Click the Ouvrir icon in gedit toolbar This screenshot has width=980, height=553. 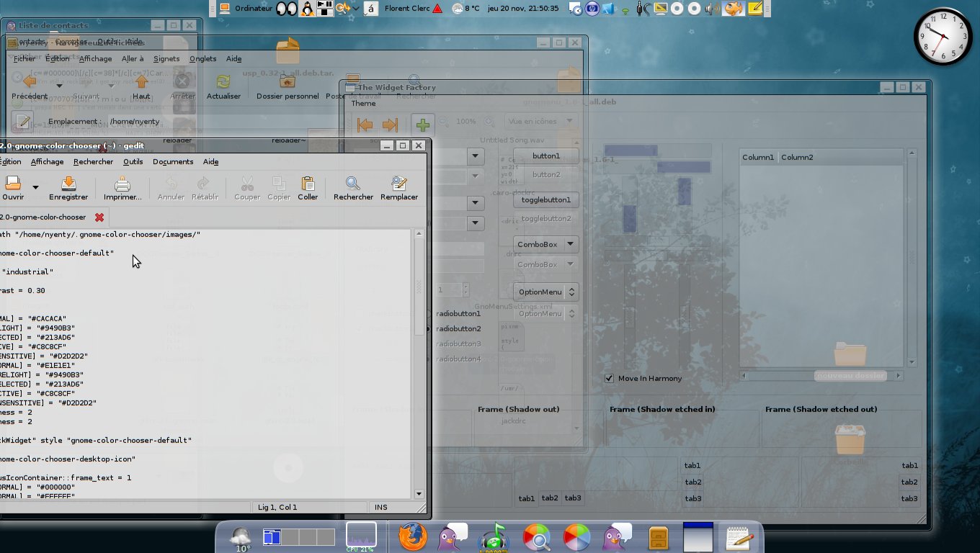point(13,183)
